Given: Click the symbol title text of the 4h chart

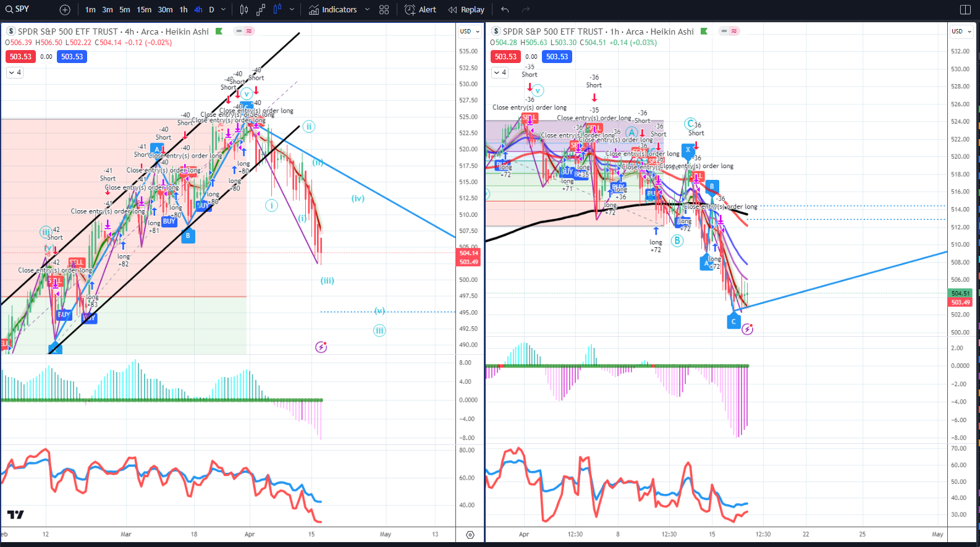Looking at the screenshot, I should coord(113,32).
